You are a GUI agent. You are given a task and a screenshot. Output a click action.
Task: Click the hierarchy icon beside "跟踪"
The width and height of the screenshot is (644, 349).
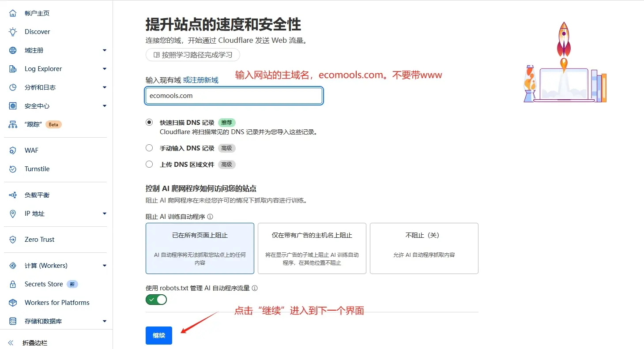click(x=13, y=124)
